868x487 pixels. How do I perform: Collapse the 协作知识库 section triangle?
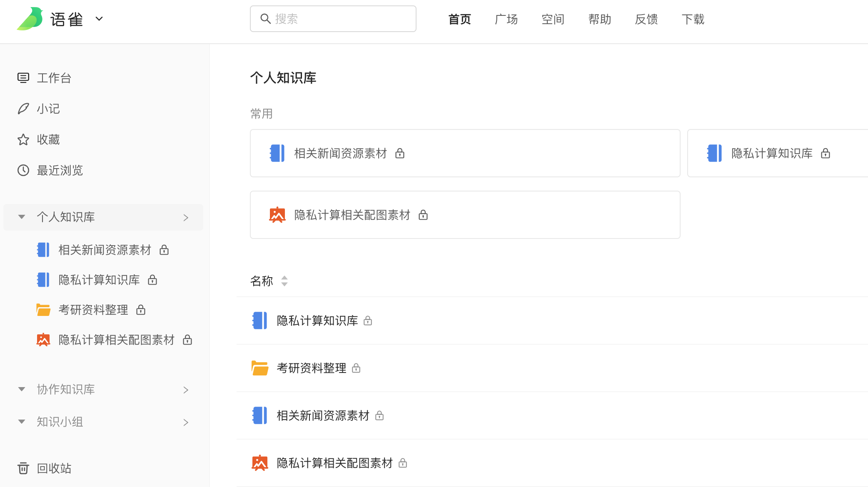(x=22, y=389)
